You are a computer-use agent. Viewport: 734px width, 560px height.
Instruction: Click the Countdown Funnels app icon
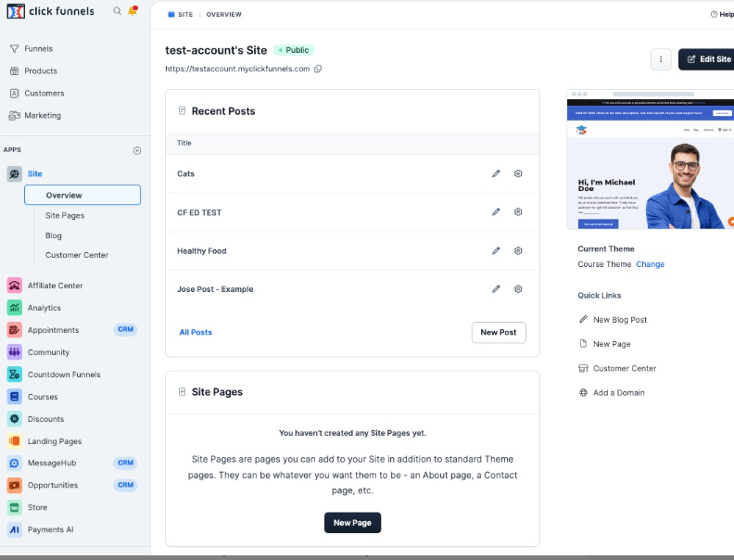[15, 375]
